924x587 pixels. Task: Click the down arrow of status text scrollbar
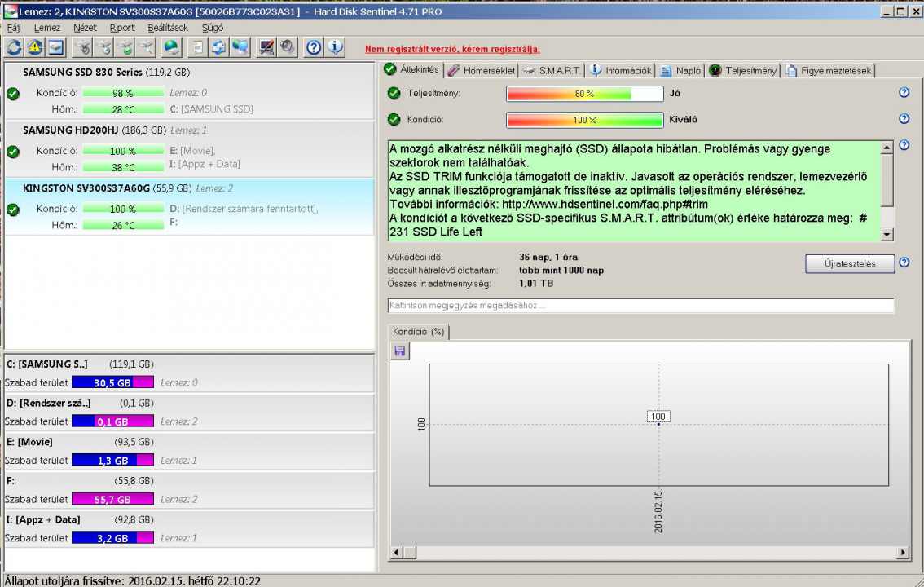[x=887, y=235]
